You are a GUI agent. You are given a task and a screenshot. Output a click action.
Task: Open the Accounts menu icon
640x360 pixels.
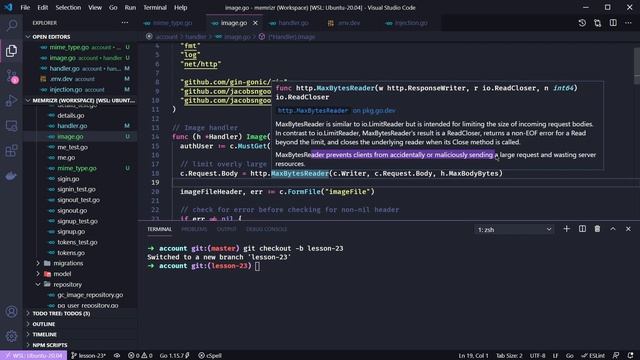(11, 311)
